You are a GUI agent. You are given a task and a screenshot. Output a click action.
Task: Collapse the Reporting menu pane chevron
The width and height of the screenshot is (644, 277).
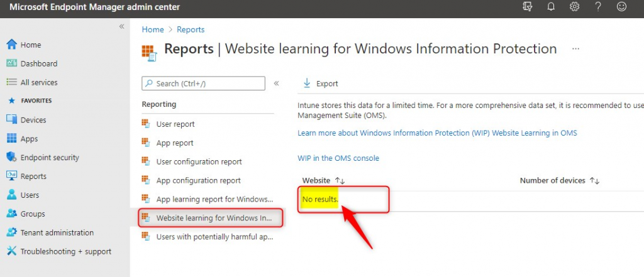click(x=276, y=84)
